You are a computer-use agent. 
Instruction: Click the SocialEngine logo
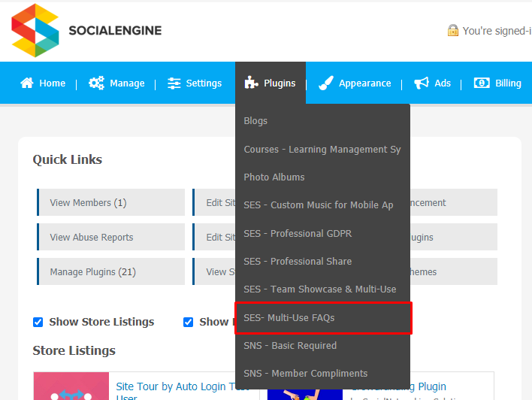86,31
